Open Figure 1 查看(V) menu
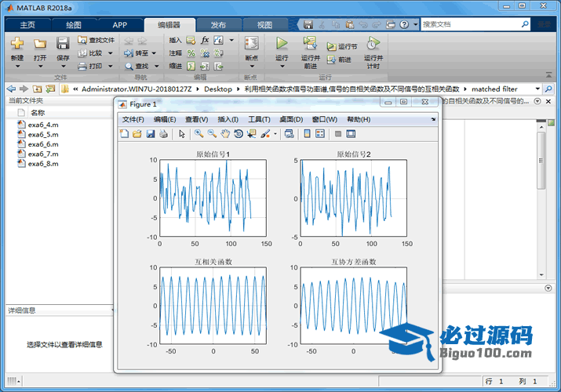The width and height of the screenshot is (561, 392). [x=196, y=119]
